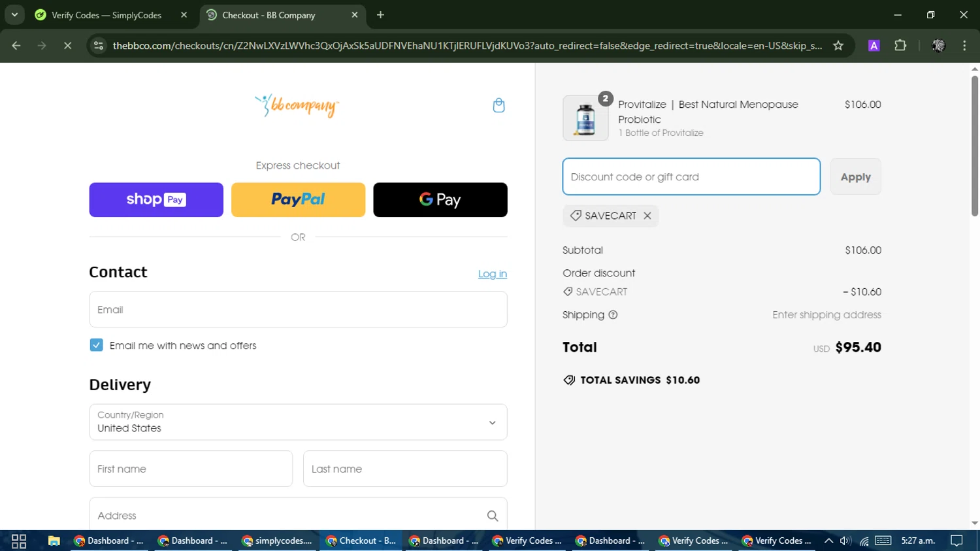Stop loading the page
Screen dimensions: 980x551
(67, 46)
